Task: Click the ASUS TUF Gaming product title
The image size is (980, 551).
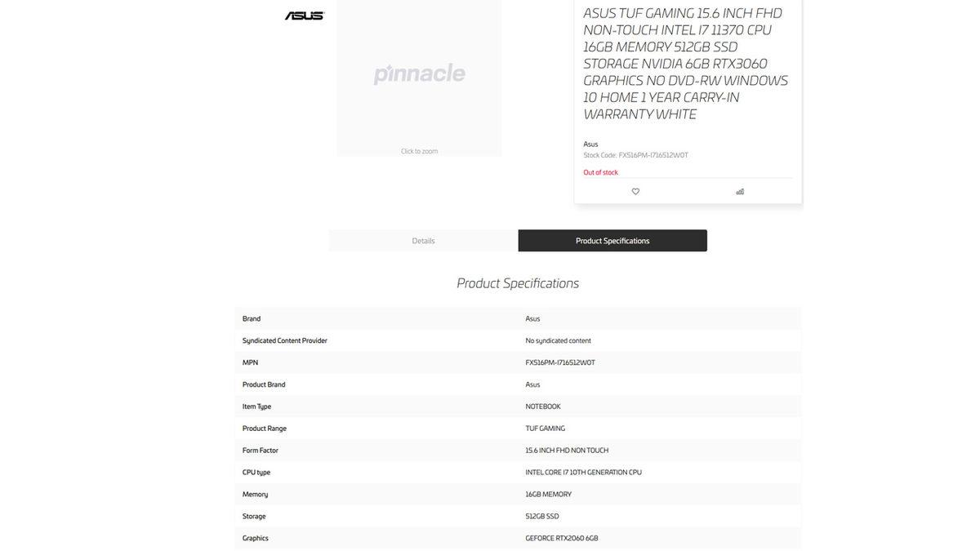Action: 686,64
